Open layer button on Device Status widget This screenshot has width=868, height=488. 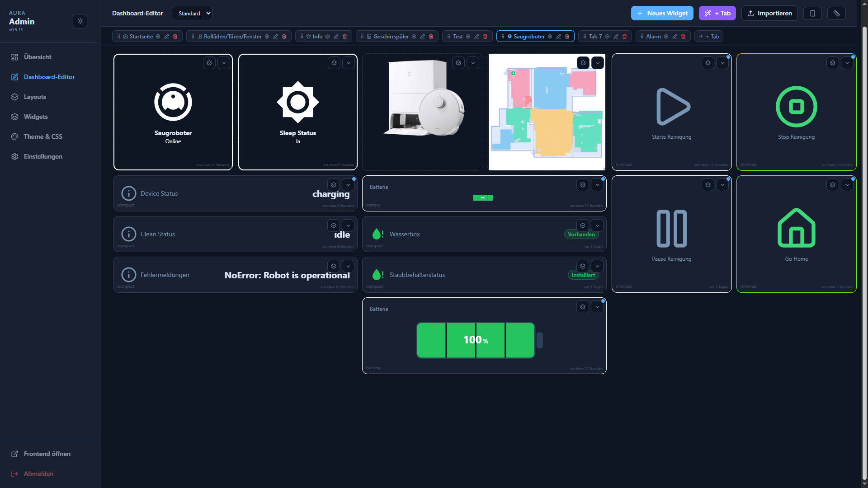[x=334, y=185]
